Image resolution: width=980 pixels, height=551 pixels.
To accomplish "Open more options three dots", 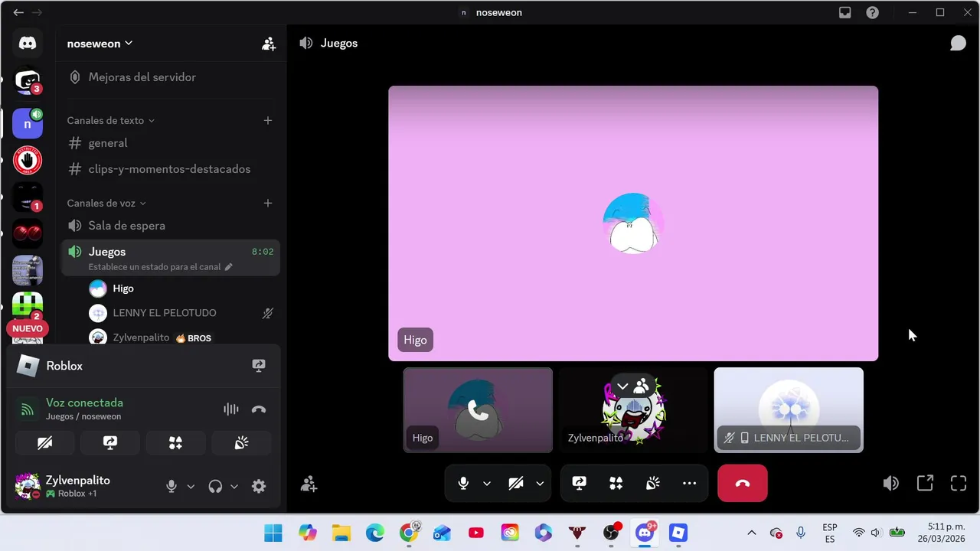I will (x=689, y=483).
